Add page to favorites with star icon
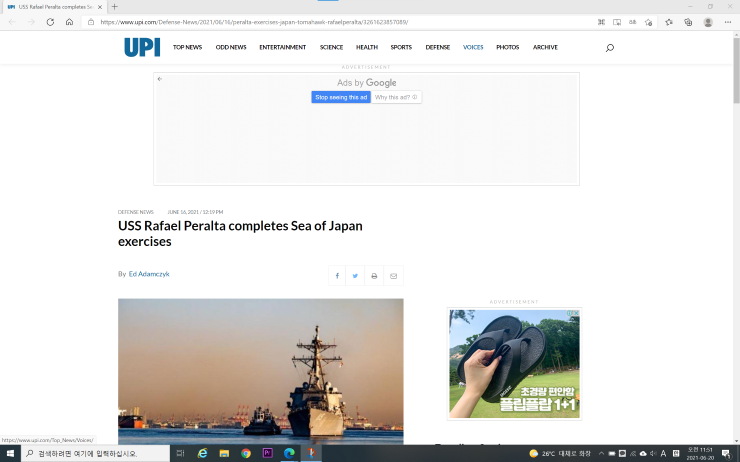Viewport: 740px width, 462px height. point(669,21)
